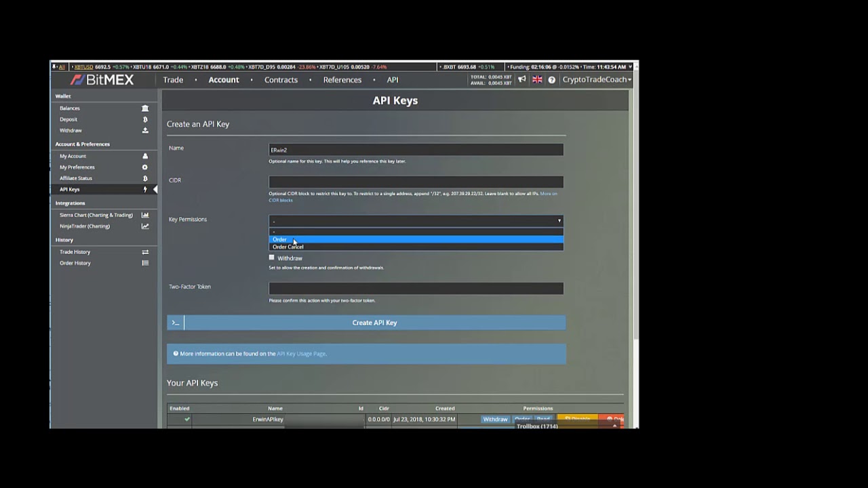The width and height of the screenshot is (868, 488).
Task: Open the help question mark icon
Action: tap(551, 80)
